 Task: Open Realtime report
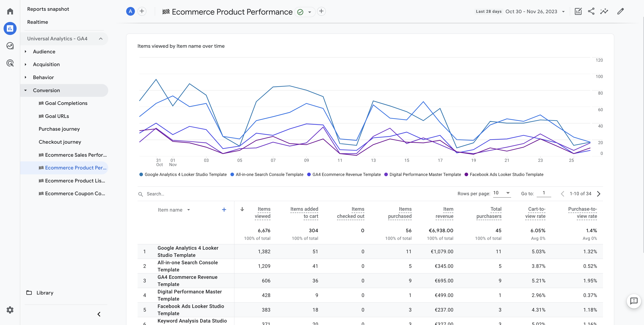click(37, 22)
